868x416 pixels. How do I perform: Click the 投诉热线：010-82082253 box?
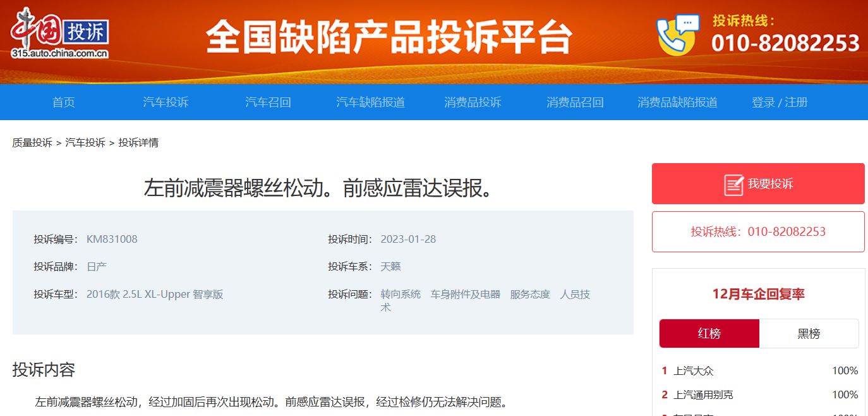[x=758, y=231]
